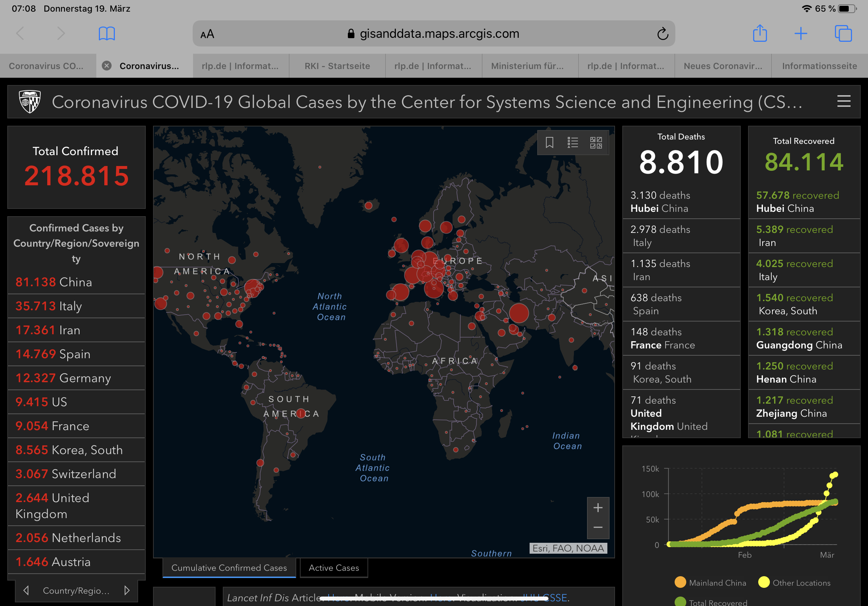The width and height of the screenshot is (868, 606).
Task: Zoom in on the map
Action: click(x=598, y=508)
